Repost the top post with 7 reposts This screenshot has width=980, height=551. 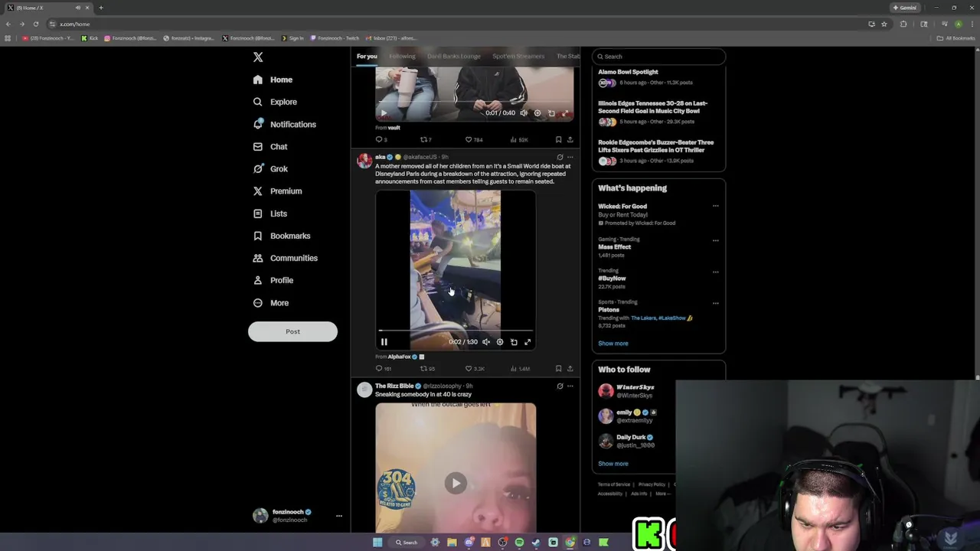(x=426, y=140)
